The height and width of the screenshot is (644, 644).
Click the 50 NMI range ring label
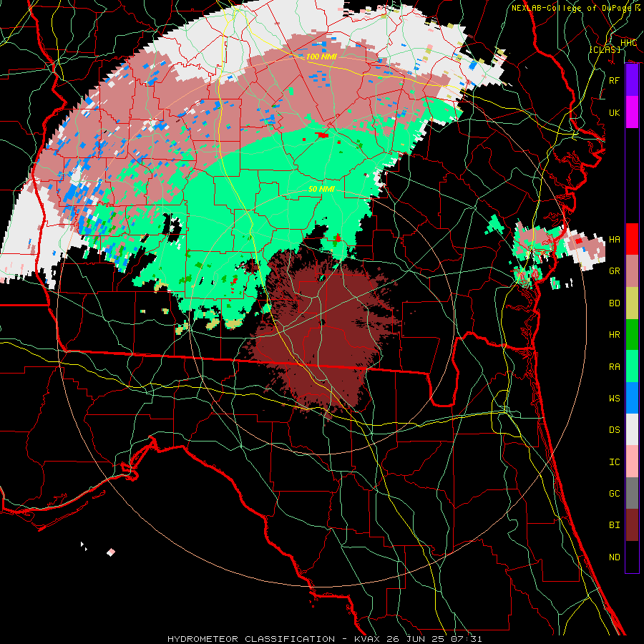pos(321,189)
